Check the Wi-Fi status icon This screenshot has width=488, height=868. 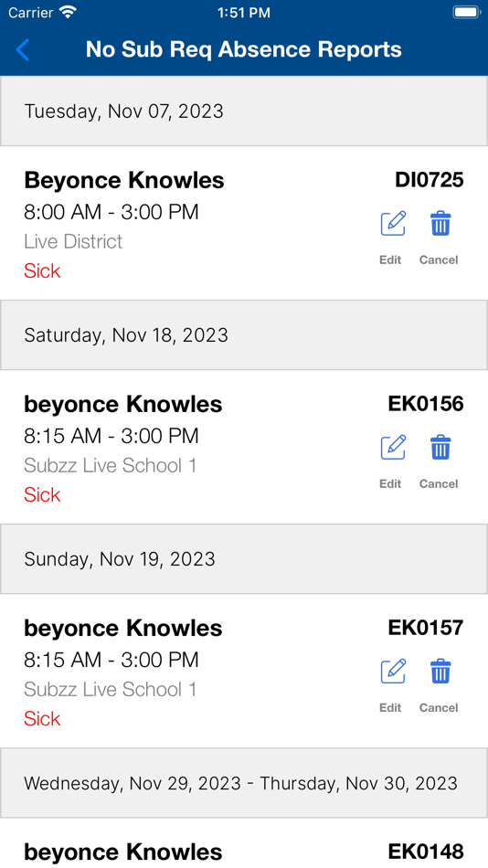tap(69, 12)
